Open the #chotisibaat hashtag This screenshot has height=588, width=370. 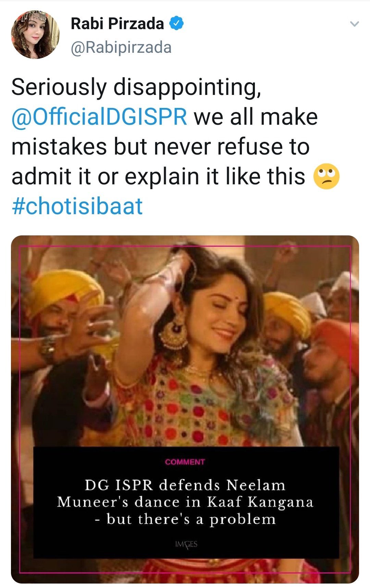[x=77, y=206]
